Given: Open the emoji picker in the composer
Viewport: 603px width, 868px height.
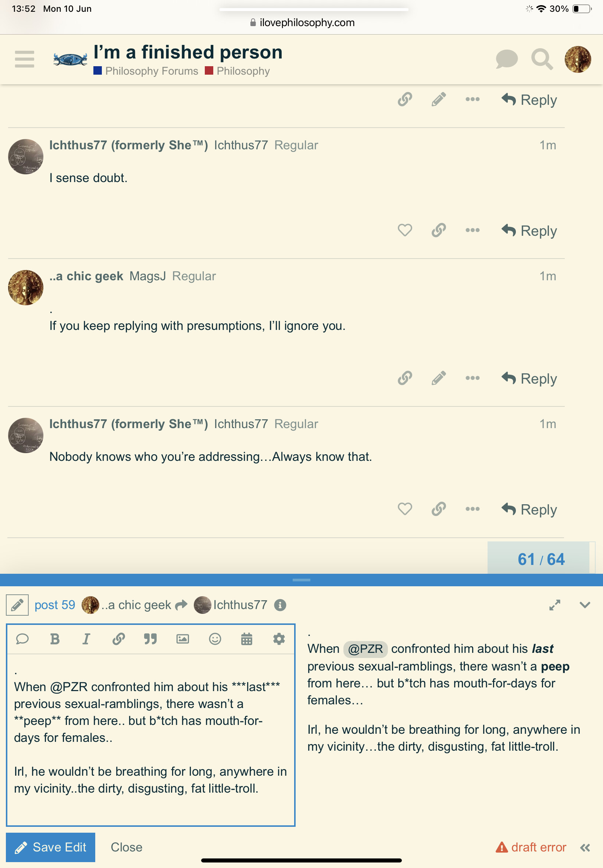Looking at the screenshot, I should click(x=215, y=639).
